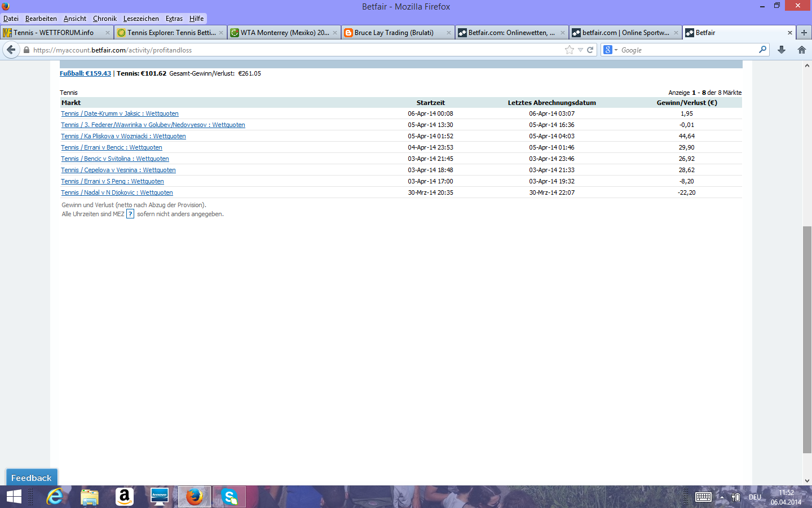This screenshot has width=812, height=508.
Task: Open the Errani v S Peng market link
Action: click(x=112, y=181)
